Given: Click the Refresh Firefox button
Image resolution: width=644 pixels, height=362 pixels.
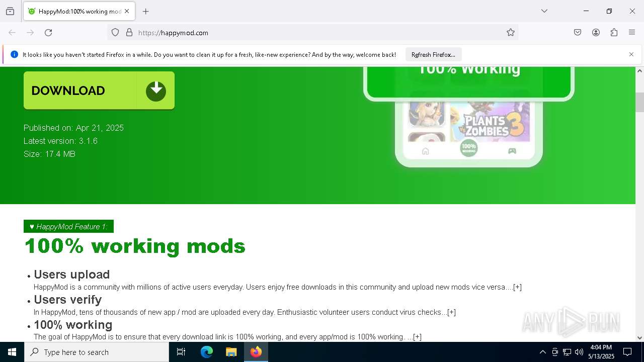Looking at the screenshot, I should 433,55.
